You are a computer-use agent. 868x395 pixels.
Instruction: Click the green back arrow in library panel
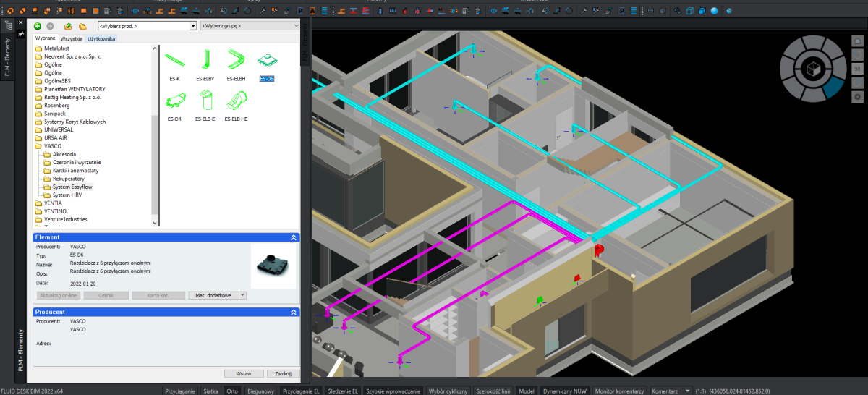38,26
